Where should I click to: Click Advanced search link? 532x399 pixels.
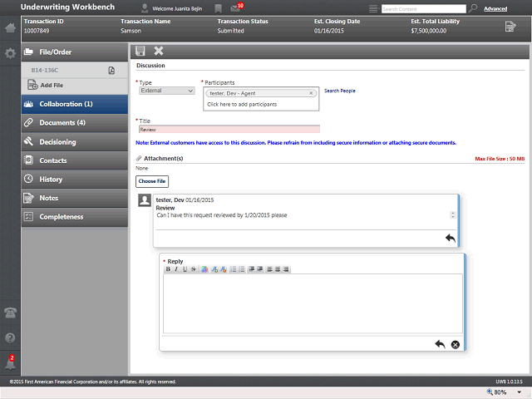pos(495,9)
